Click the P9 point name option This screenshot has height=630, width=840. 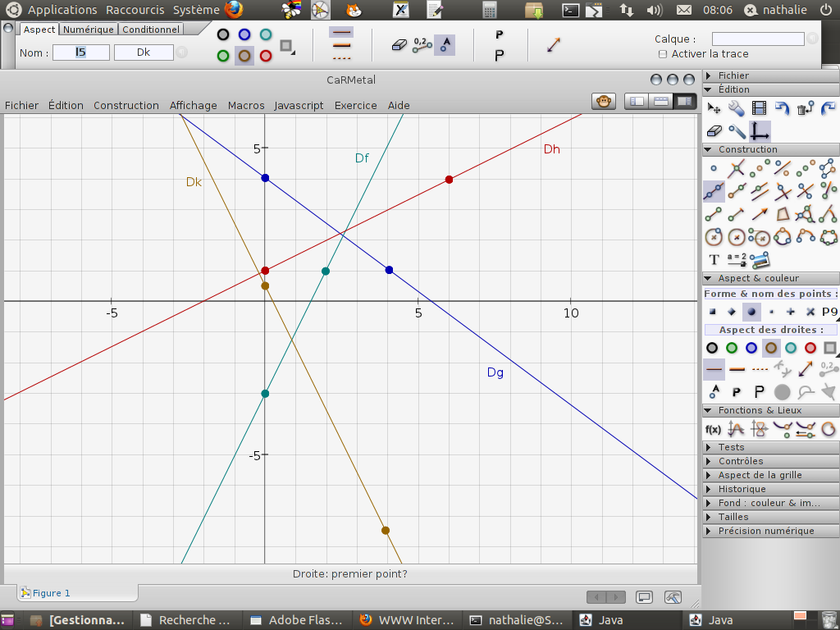click(x=829, y=312)
